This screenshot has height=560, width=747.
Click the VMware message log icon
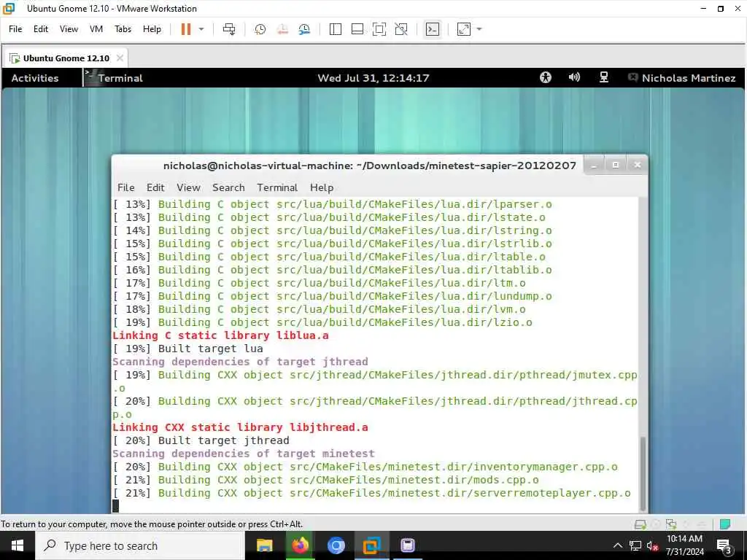tap(725, 524)
